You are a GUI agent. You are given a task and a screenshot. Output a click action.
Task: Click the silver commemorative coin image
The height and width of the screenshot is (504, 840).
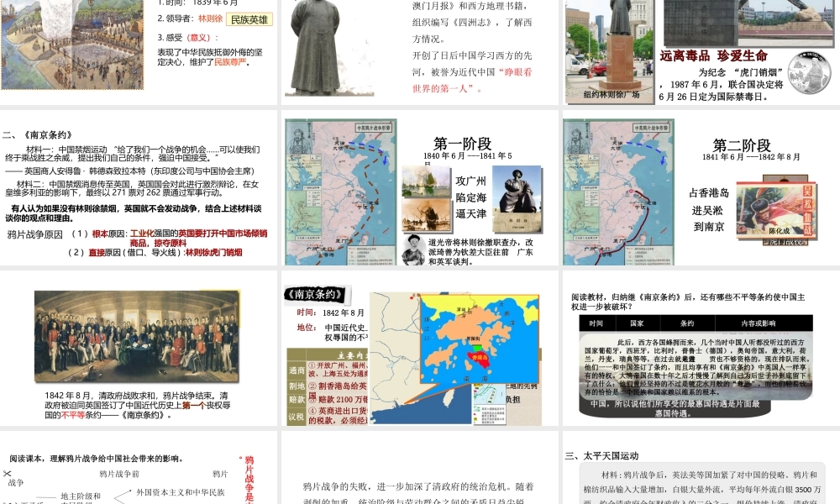pos(809,73)
